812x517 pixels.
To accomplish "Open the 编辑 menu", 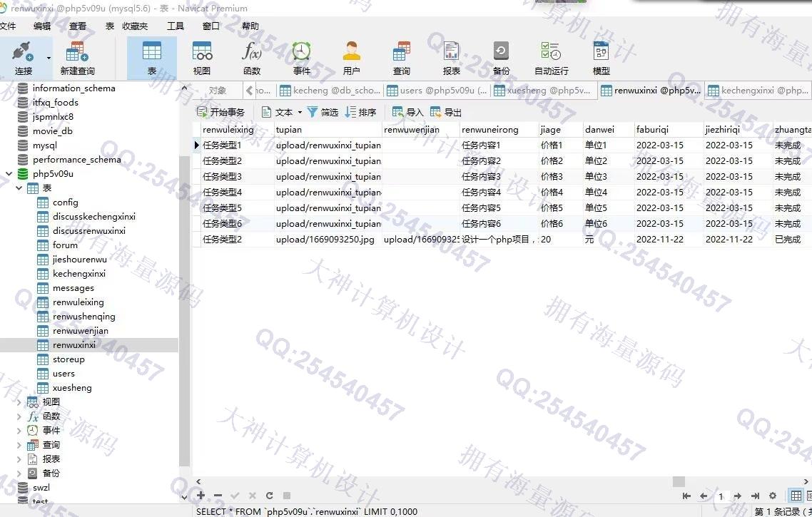I will (x=42, y=26).
